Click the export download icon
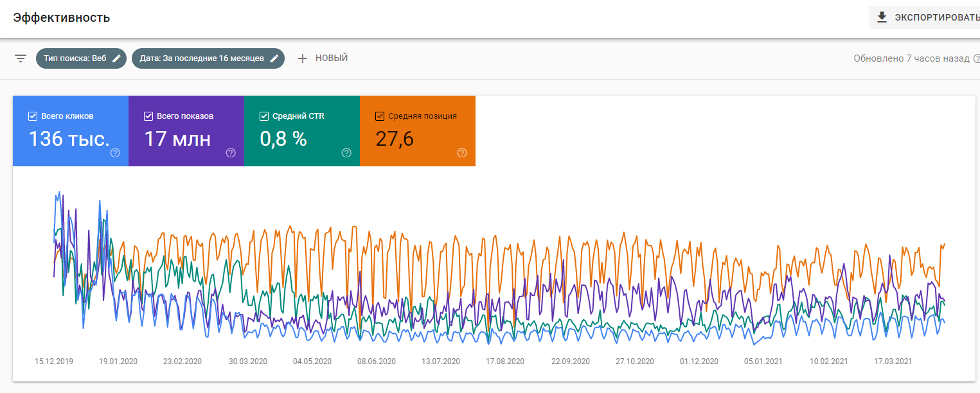Viewport: 980px width, 393px height. [882, 17]
